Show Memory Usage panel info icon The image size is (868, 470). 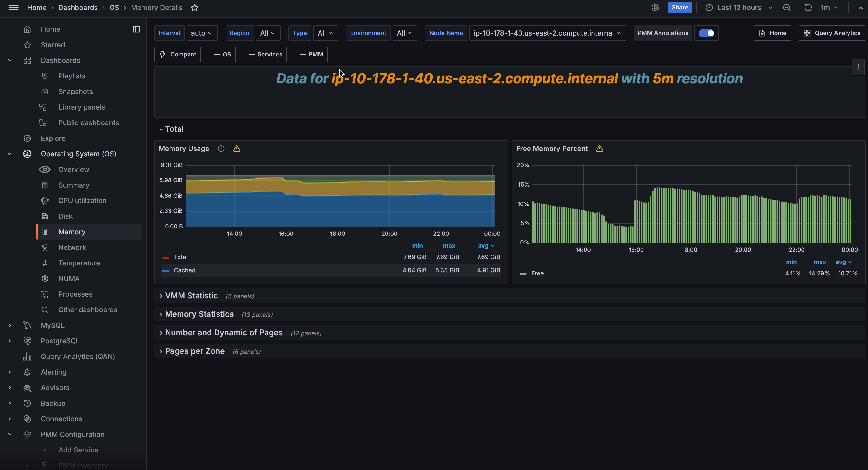tap(221, 149)
